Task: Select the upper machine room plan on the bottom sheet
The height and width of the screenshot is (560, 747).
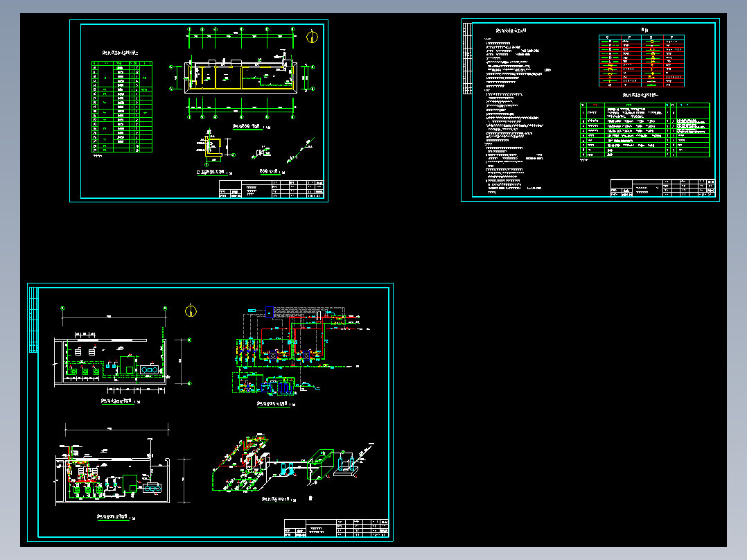Action: (x=123, y=350)
